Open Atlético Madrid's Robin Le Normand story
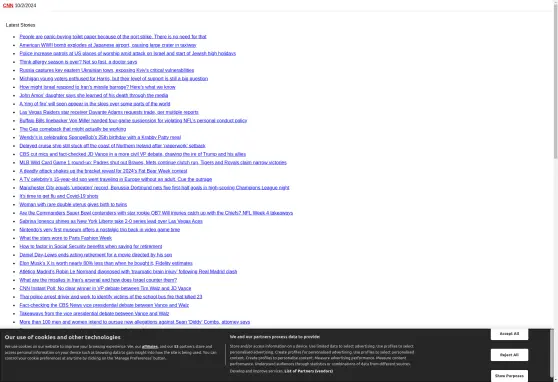The height and width of the screenshot is (382, 558). click(x=128, y=272)
